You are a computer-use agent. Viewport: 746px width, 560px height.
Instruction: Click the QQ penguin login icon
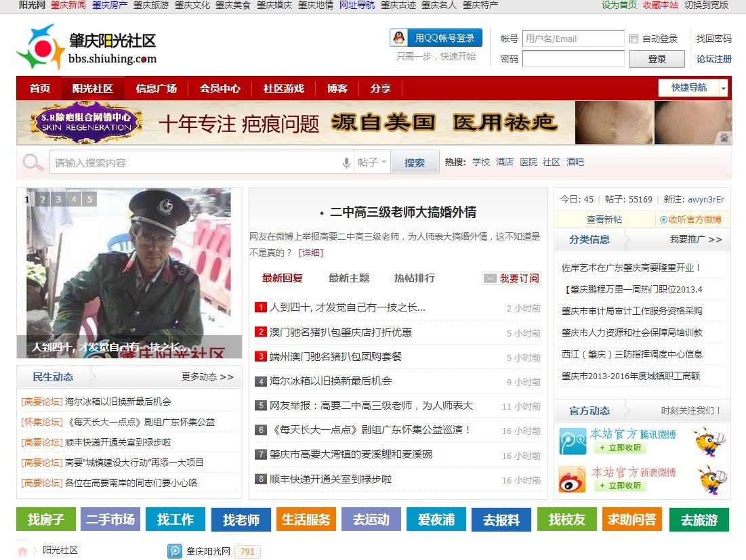[x=400, y=37]
